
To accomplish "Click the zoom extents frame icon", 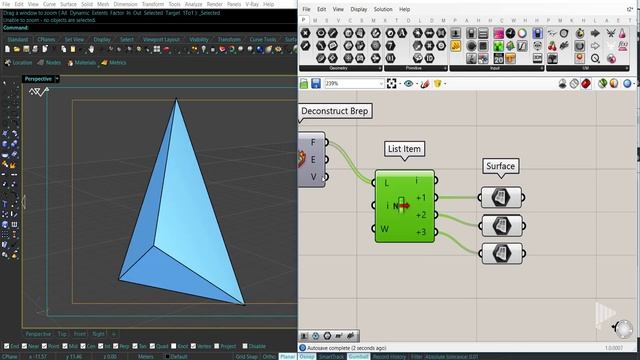I will click(x=391, y=84).
